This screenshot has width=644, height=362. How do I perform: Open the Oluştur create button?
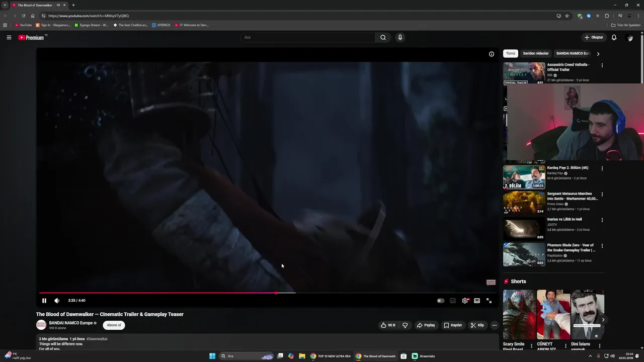tap(594, 37)
